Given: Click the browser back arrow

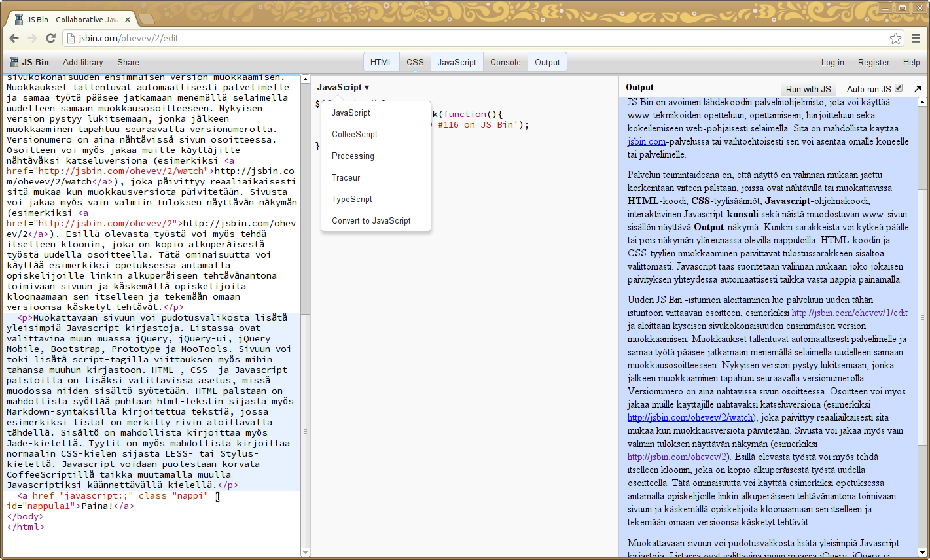Looking at the screenshot, I should point(14,38).
